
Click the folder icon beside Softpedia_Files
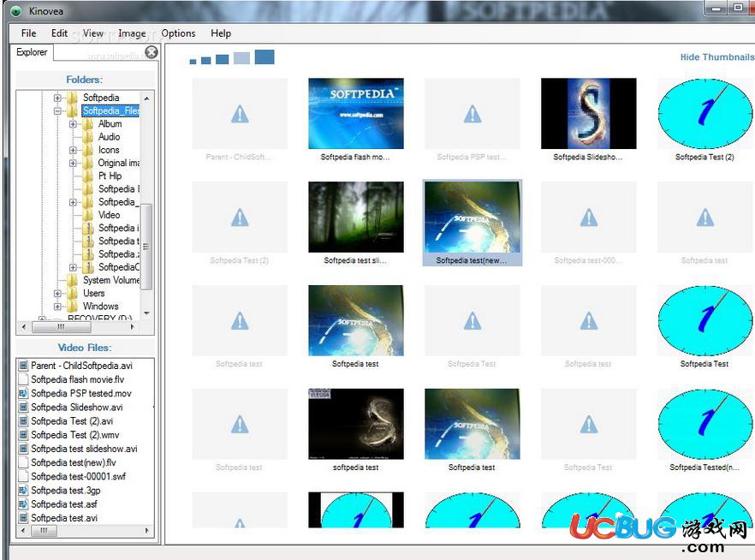click(x=72, y=110)
